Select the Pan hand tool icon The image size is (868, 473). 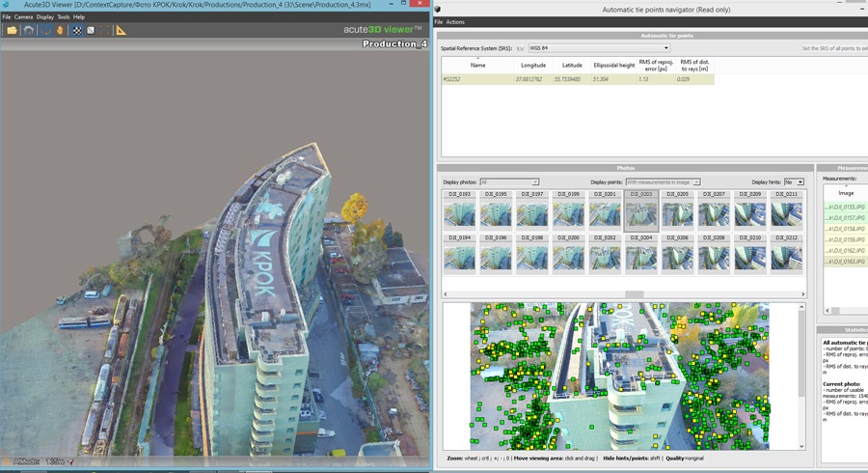point(59,31)
